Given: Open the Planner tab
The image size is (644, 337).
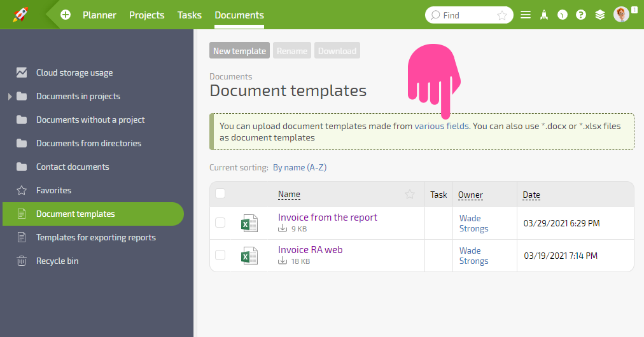Looking at the screenshot, I should 99,15.
